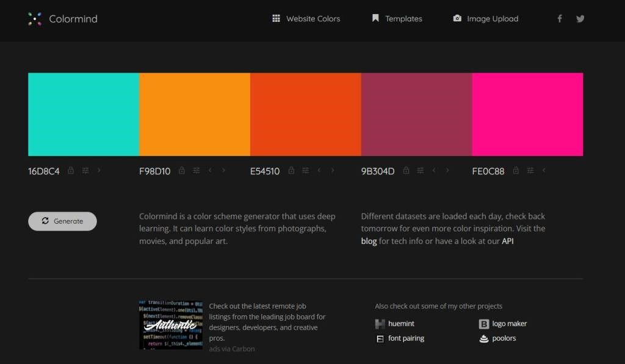Open the Colormind Facebook page
The height and width of the screenshot is (364, 625).
pyautogui.click(x=559, y=19)
